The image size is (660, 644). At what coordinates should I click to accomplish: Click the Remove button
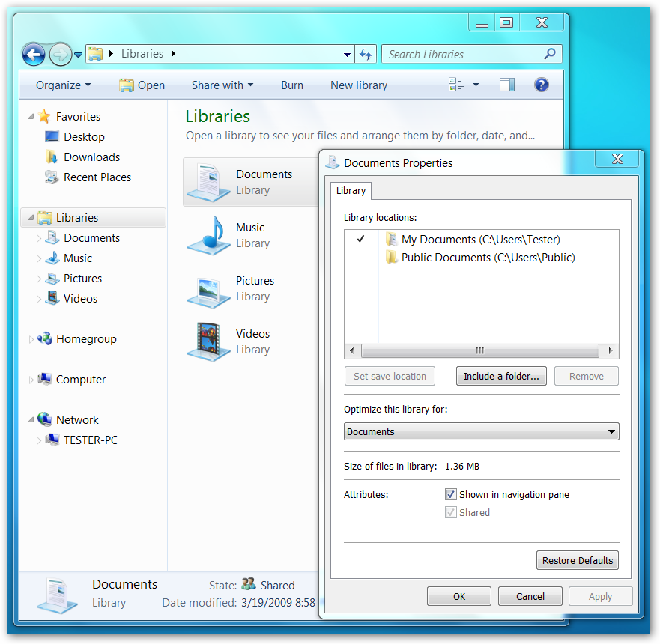587,376
